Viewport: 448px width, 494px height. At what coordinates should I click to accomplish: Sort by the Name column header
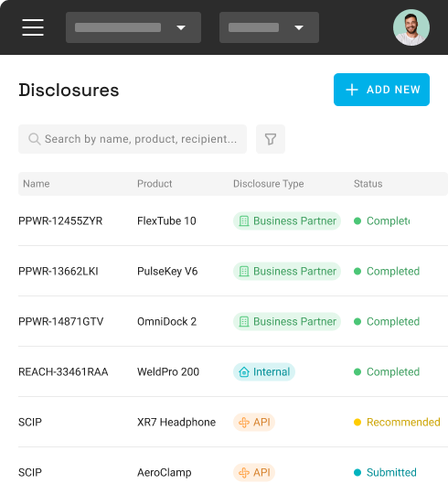pyautogui.click(x=37, y=184)
